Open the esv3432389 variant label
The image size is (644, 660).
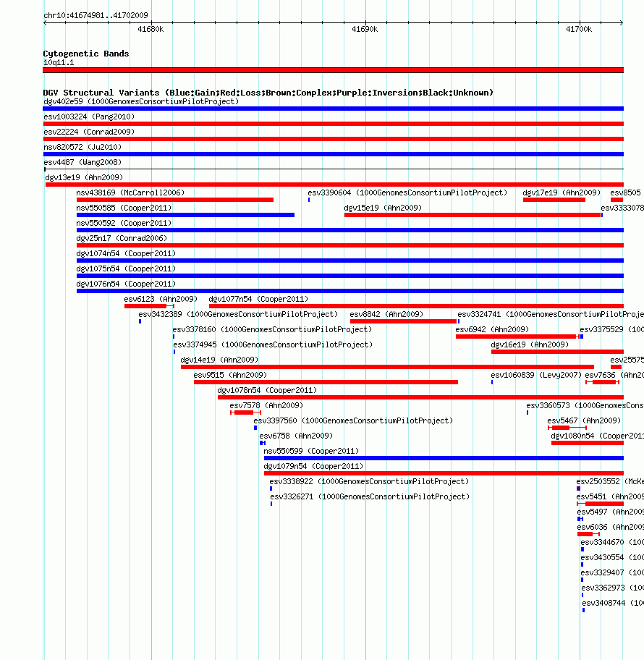[x=238, y=314]
